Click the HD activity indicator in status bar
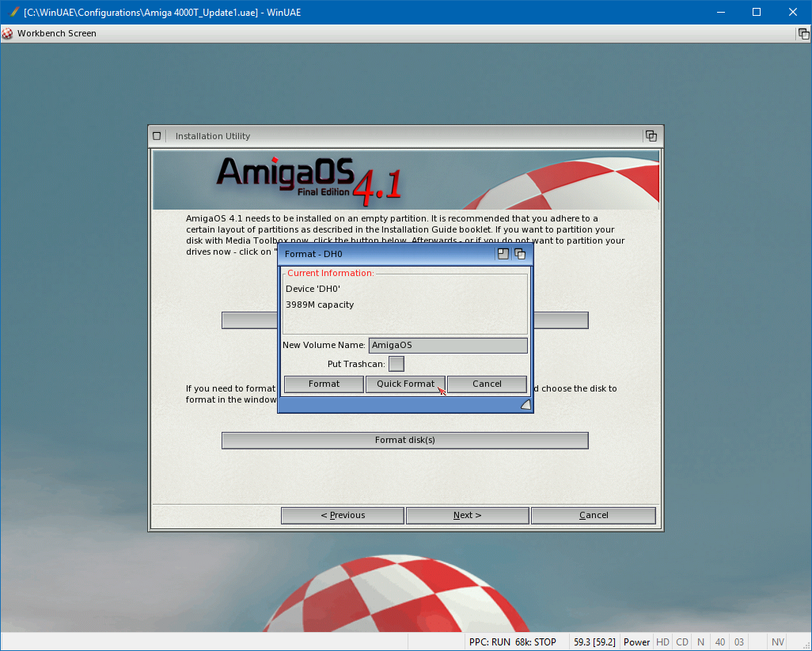 click(662, 642)
